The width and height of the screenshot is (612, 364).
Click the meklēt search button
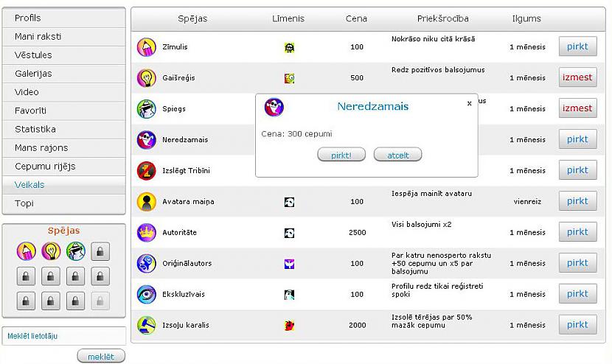click(x=101, y=356)
